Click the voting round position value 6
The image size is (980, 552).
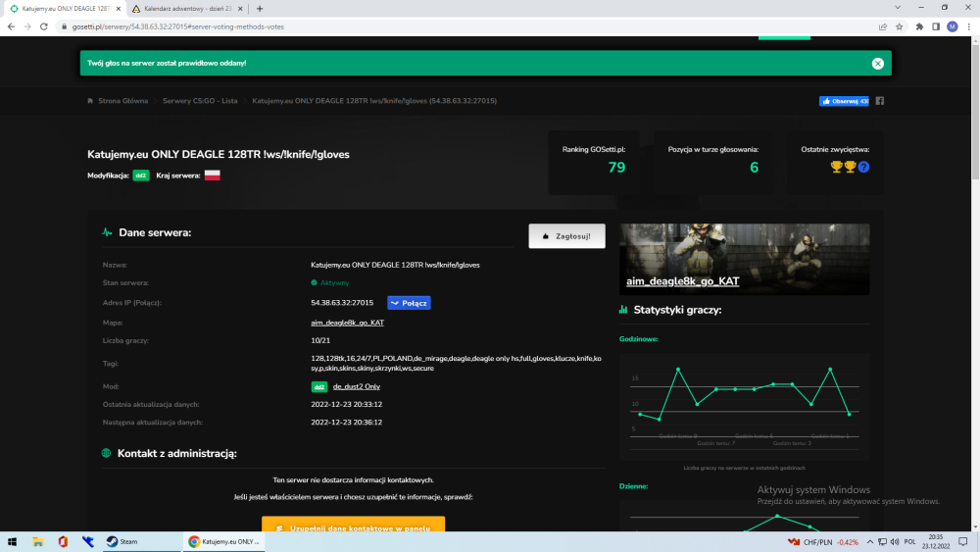754,168
